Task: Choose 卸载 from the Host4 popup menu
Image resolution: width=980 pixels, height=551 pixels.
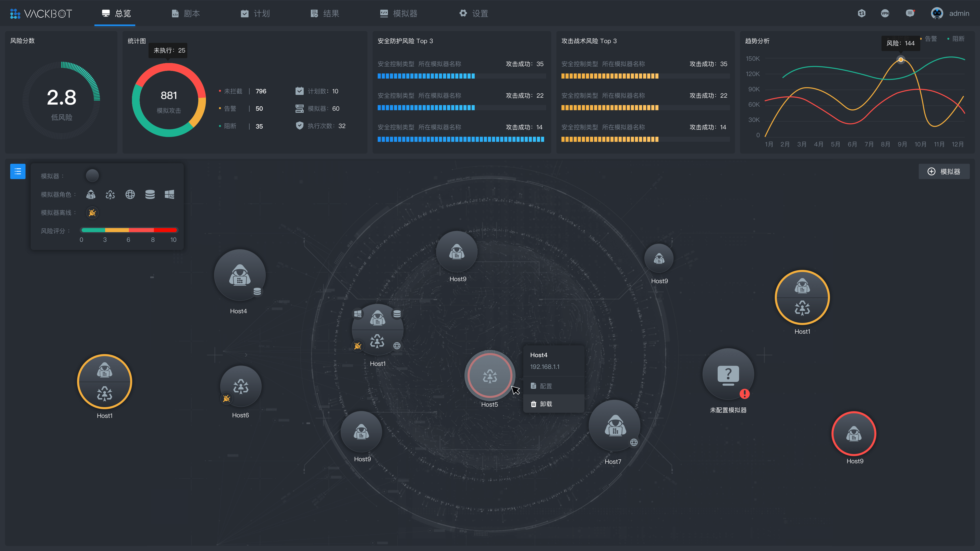Action: 546,404
